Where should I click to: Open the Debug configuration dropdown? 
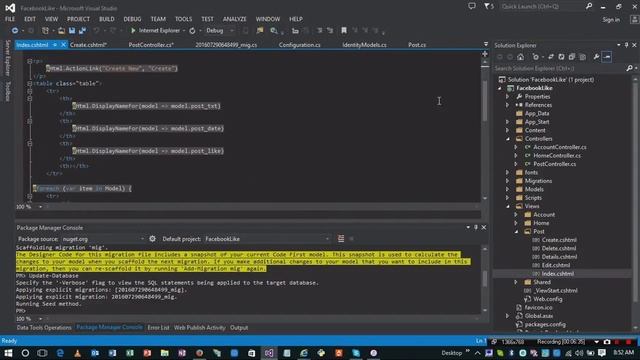(x=232, y=31)
